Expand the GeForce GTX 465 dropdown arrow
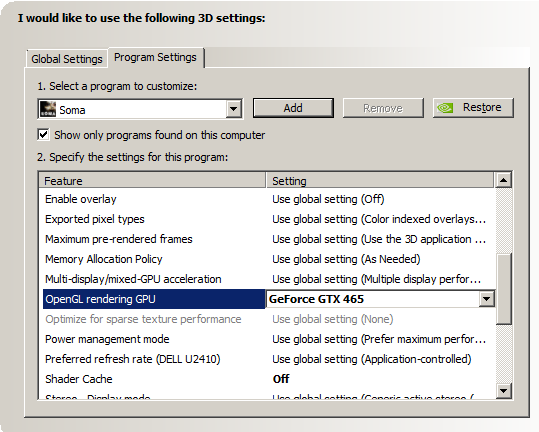Screen dimensions: 539x432 coord(486,299)
